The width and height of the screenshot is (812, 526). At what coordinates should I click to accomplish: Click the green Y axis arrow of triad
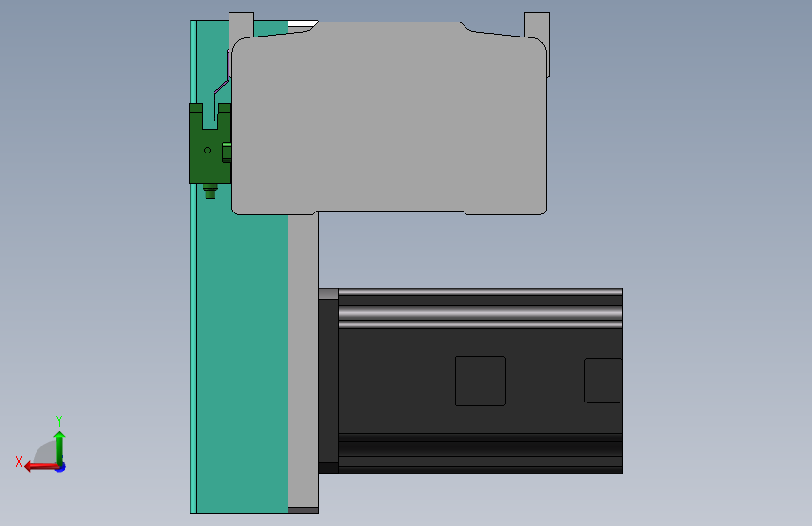point(60,447)
